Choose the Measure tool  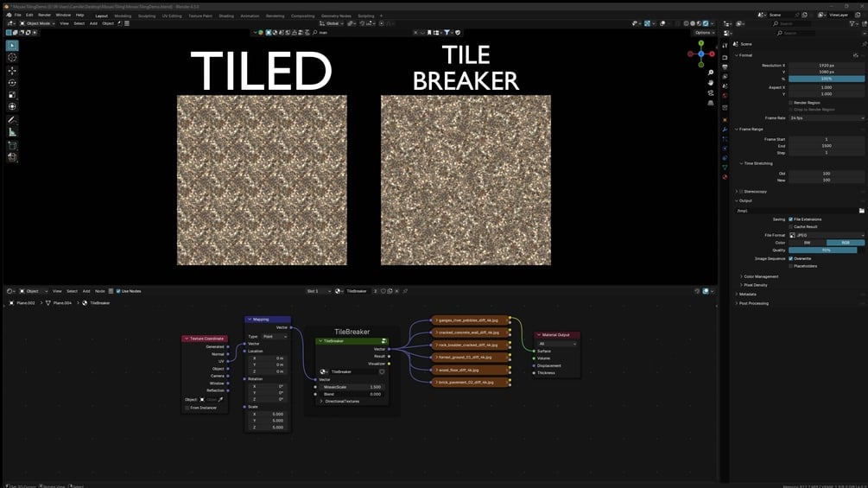[x=12, y=132]
